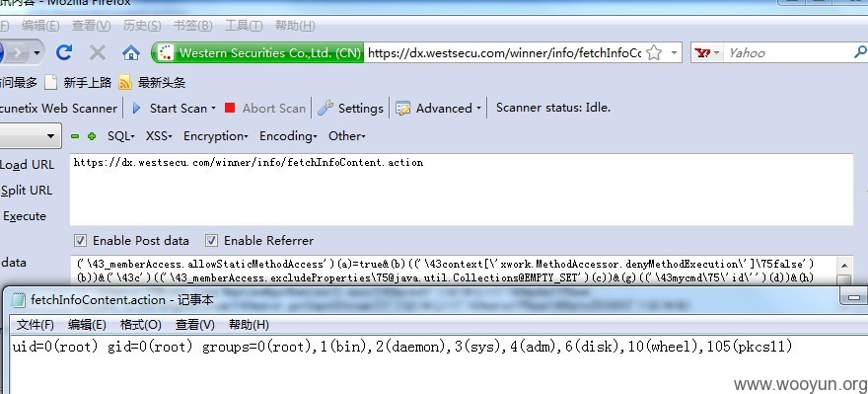
Task: Open the Encryption dropdown menu
Action: (x=215, y=136)
